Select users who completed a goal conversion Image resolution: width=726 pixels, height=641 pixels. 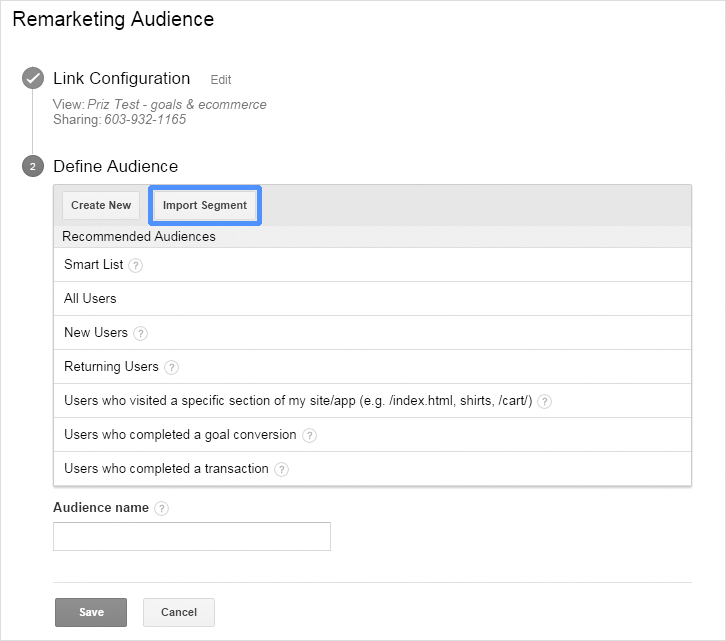(x=180, y=435)
